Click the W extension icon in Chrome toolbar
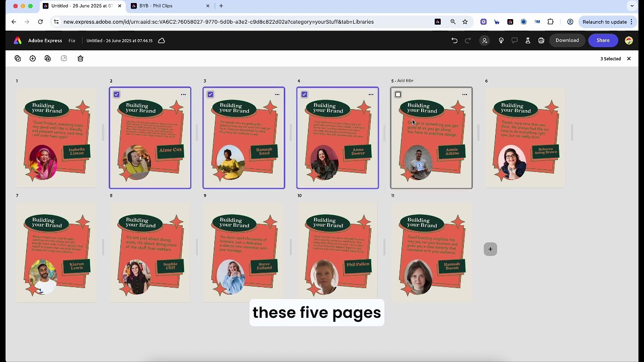 click(x=497, y=22)
